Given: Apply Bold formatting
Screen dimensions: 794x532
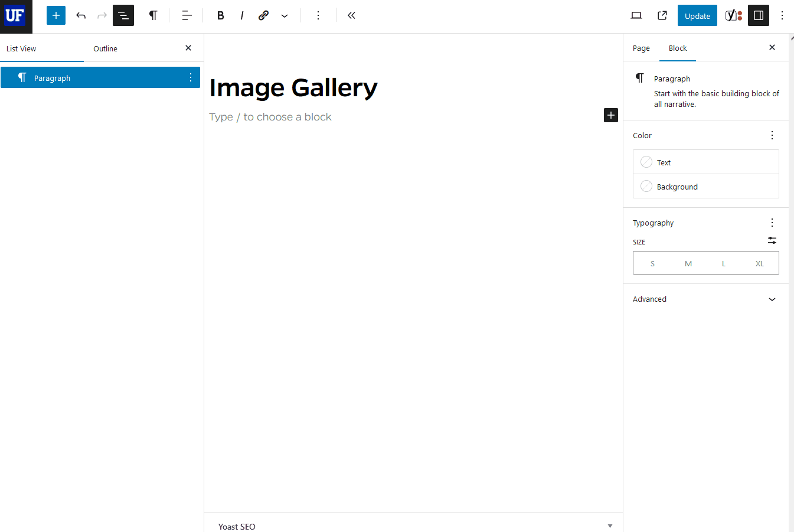Looking at the screenshot, I should tap(220, 15).
